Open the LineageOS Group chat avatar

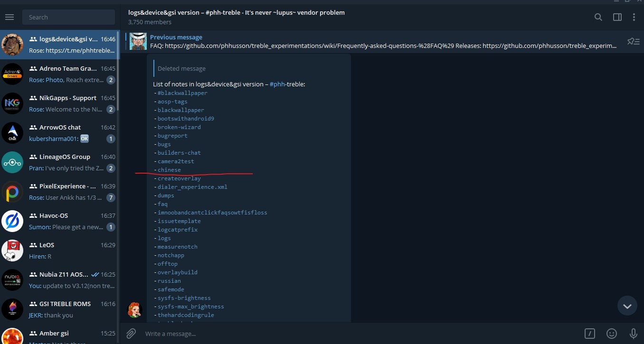tap(12, 162)
